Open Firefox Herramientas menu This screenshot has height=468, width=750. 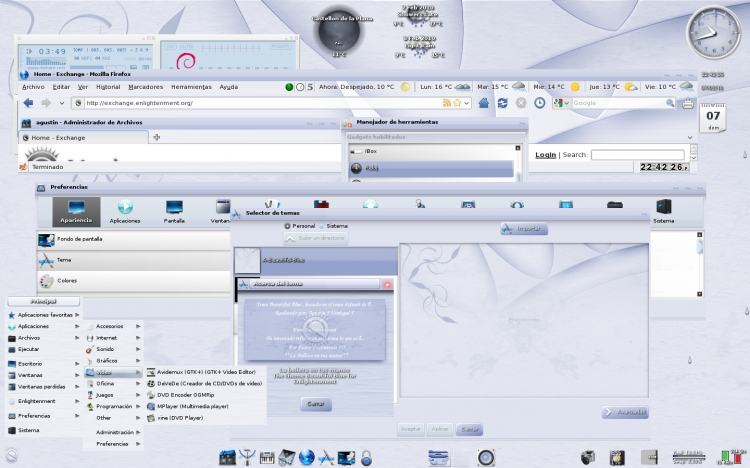[x=191, y=87]
